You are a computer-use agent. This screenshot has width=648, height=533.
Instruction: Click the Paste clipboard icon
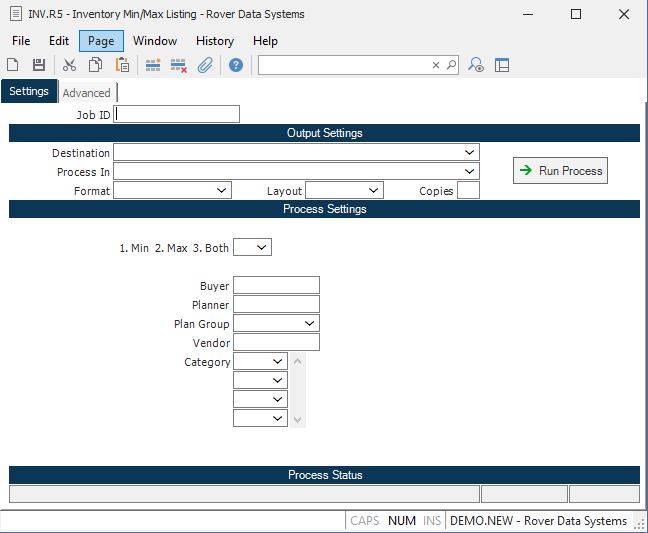[122, 65]
